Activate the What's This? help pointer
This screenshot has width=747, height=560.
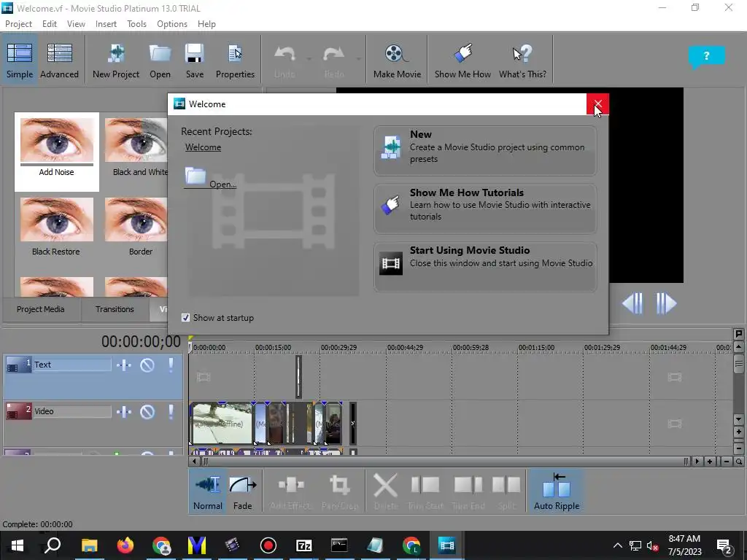click(x=522, y=60)
